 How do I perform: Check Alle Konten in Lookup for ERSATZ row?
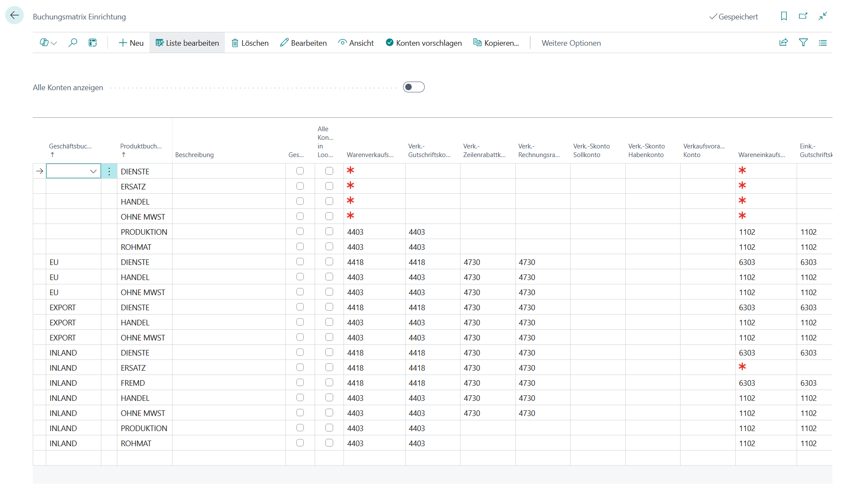point(329,186)
